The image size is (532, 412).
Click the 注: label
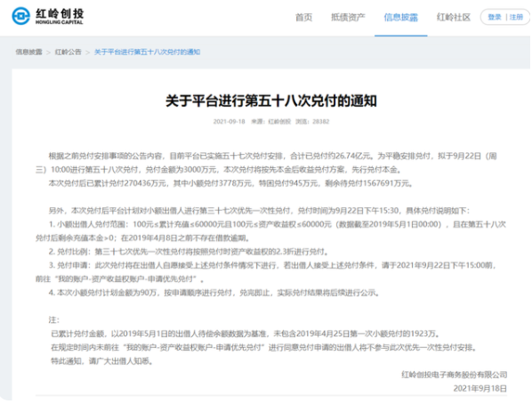[x=54, y=319]
